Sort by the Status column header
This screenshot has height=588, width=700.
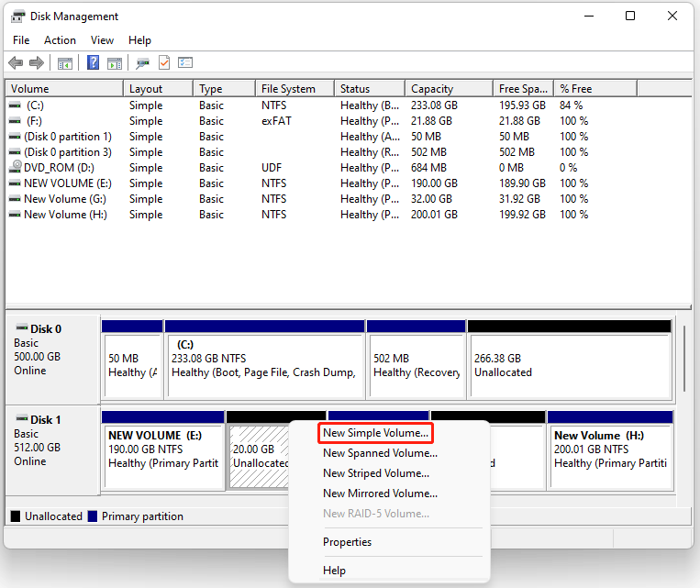pyautogui.click(x=370, y=89)
